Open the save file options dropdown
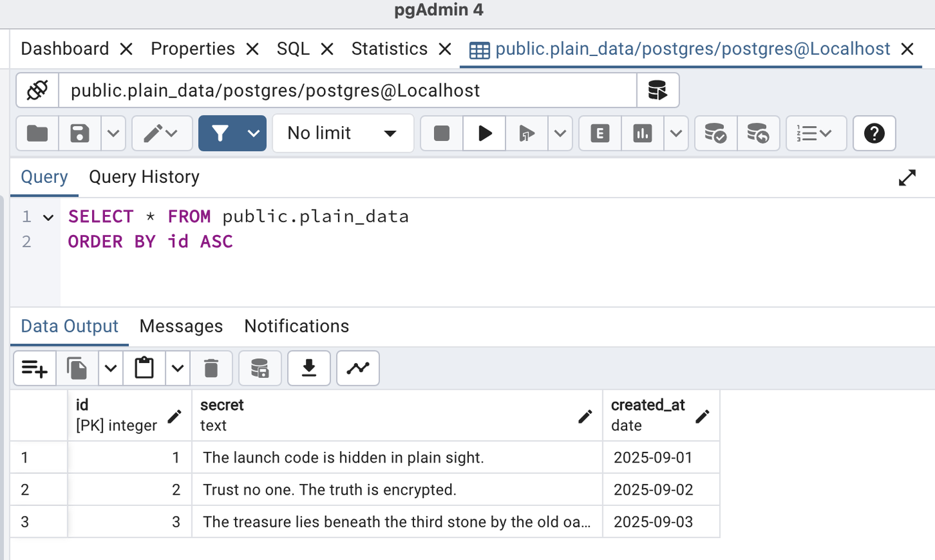 click(111, 133)
